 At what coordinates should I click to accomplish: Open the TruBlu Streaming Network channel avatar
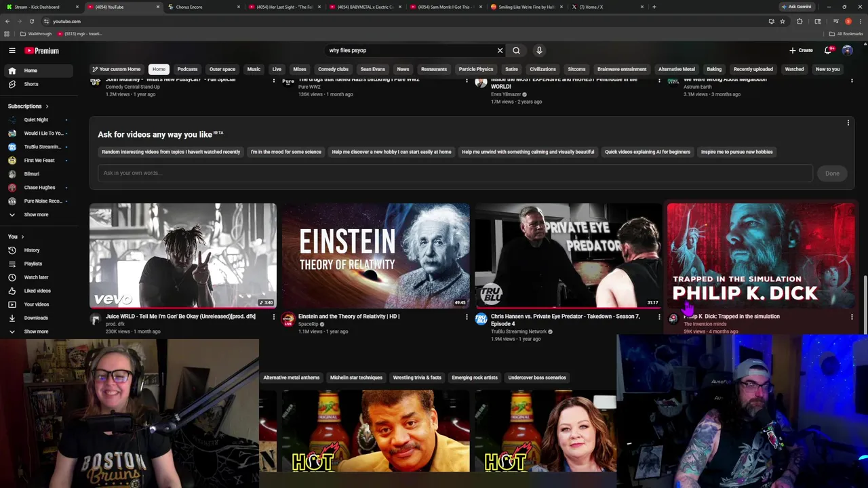click(481, 319)
